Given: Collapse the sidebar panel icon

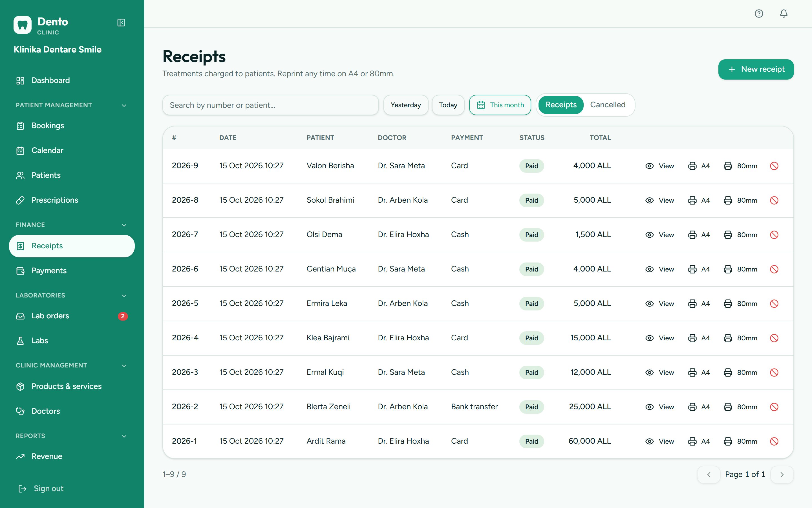Looking at the screenshot, I should click(121, 23).
